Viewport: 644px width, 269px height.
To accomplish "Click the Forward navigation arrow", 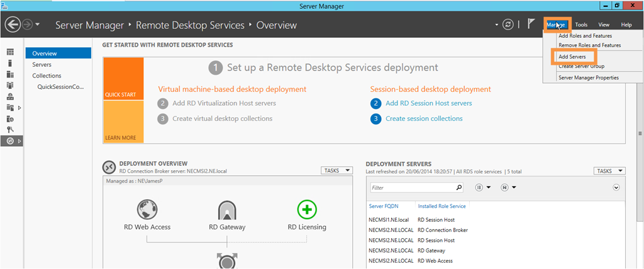I will [x=28, y=25].
